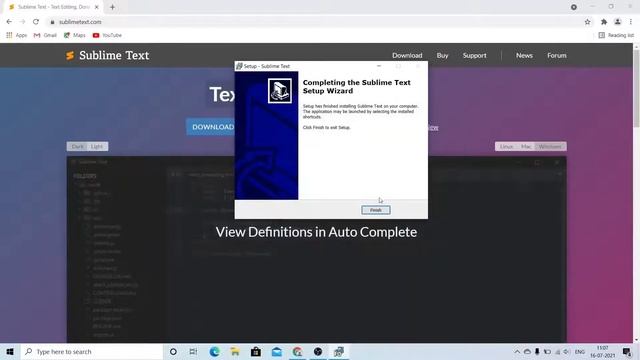Open Task View on the taskbar
This screenshot has height=360, width=640.
click(x=193, y=351)
